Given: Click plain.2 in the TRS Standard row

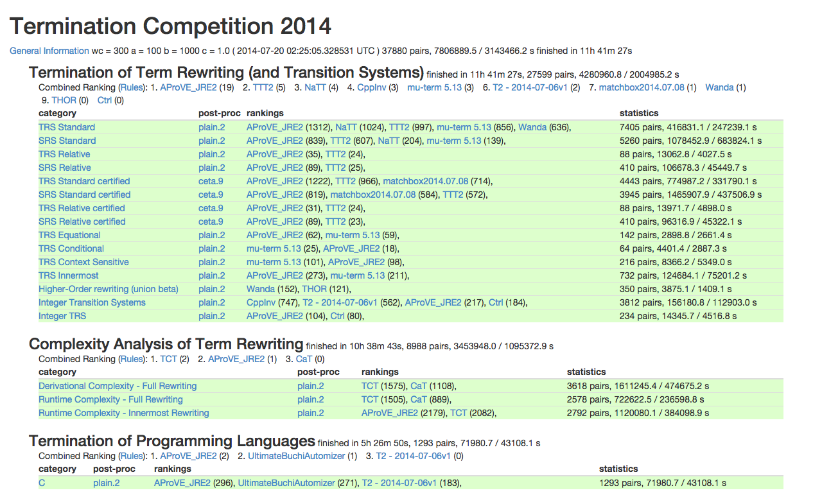Looking at the screenshot, I should pos(212,127).
